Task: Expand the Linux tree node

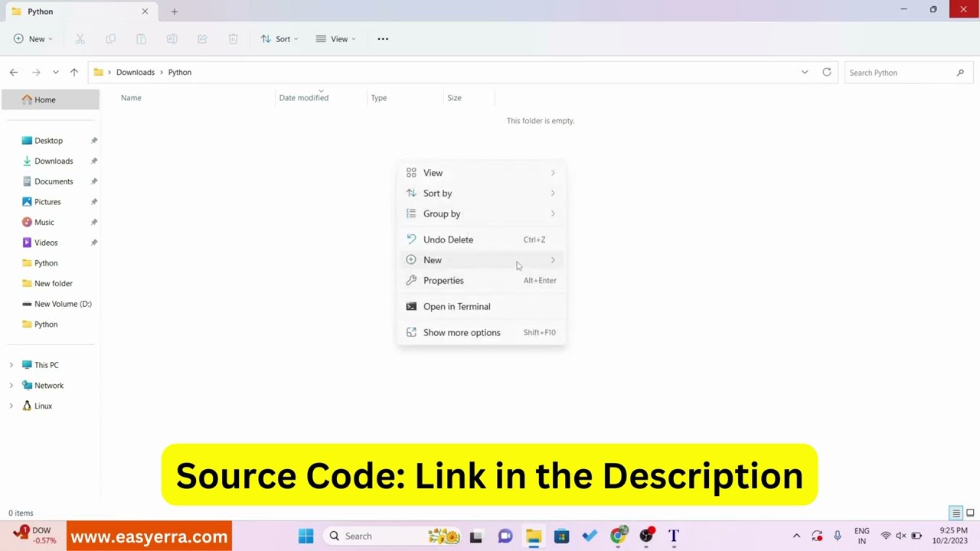Action: [x=11, y=406]
